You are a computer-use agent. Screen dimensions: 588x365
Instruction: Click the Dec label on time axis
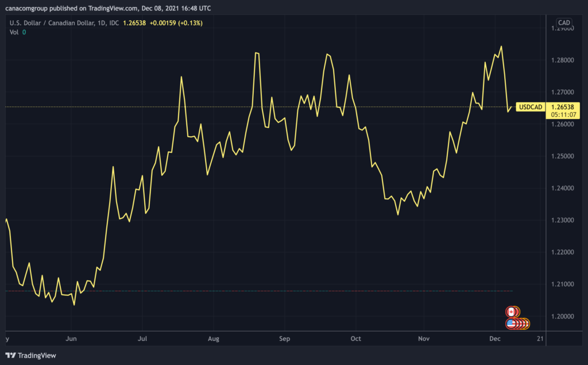pyautogui.click(x=495, y=339)
